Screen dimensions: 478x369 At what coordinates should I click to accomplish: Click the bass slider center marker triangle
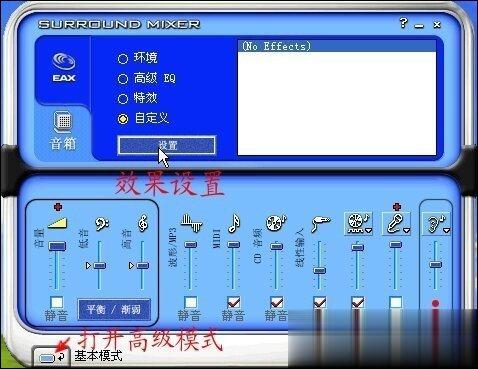[88, 265]
